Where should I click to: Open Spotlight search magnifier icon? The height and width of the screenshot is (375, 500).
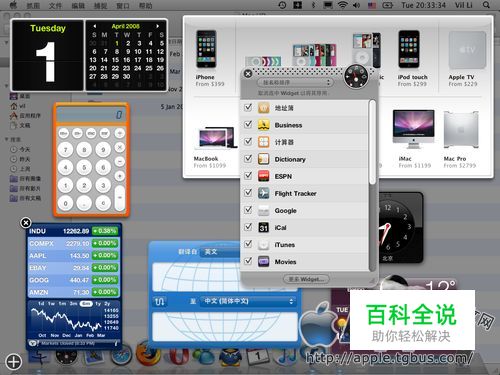(x=487, y=5)
